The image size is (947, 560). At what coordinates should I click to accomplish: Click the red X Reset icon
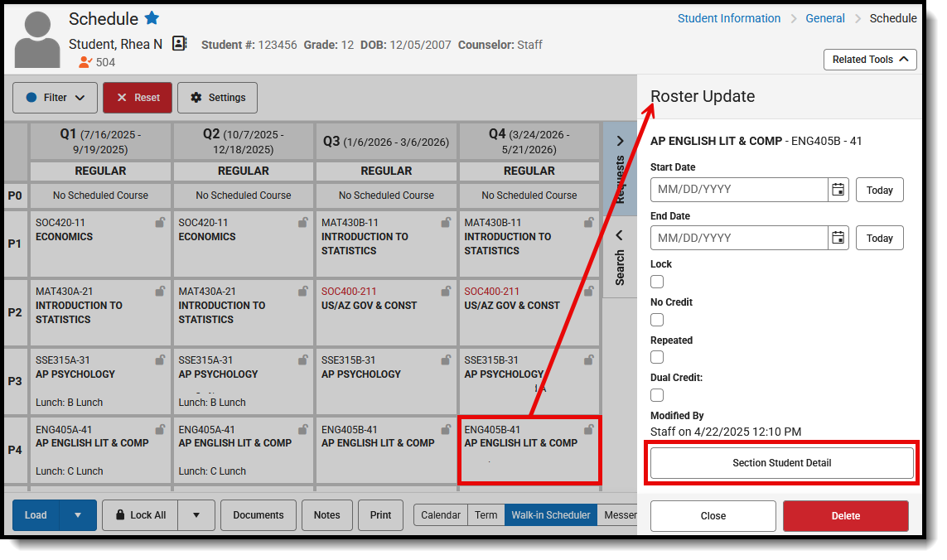[x=120, y=97]
